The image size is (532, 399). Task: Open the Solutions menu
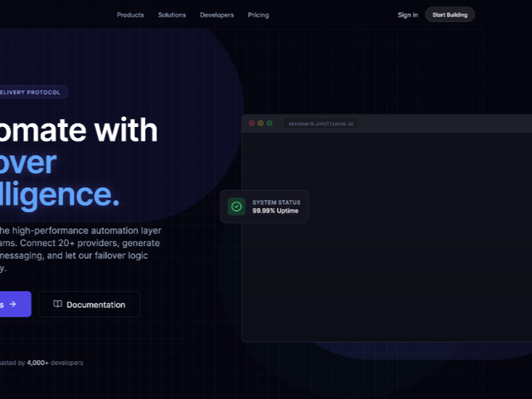click(x=172, y=15)
